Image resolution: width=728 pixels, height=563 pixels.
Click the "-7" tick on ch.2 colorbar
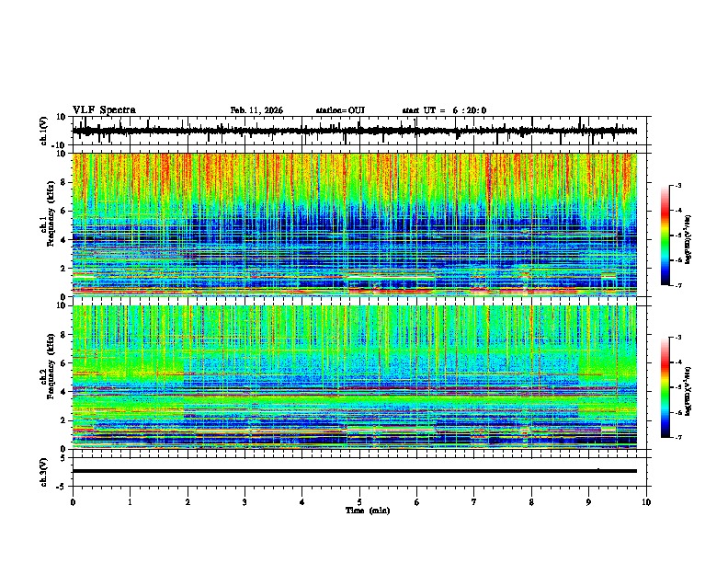pyautogui.click(x=677, y=438)
